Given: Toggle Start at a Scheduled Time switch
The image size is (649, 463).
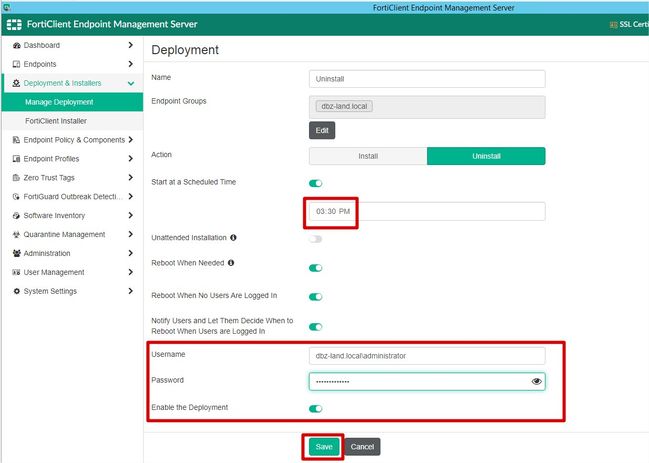Looking at the screenshot, I should [315, 183].
